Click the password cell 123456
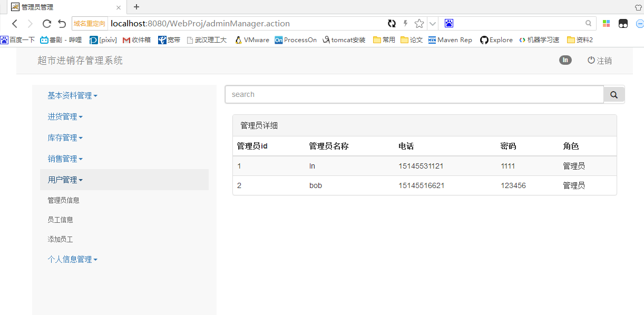The height and width of the screenshot is (315, 644). coord(513,185)
